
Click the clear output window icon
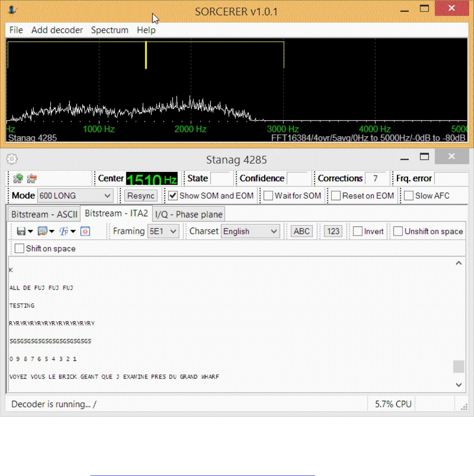tap(85, 231)
